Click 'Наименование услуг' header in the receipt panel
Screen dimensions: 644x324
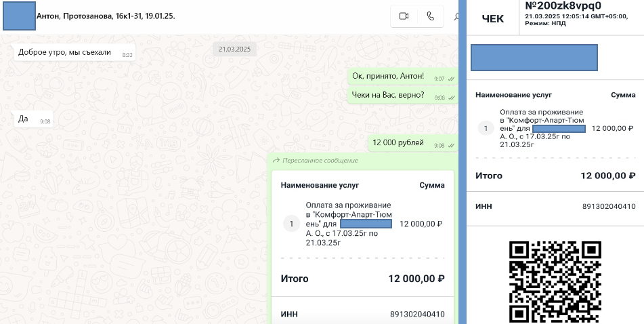(x=514, y=95)
